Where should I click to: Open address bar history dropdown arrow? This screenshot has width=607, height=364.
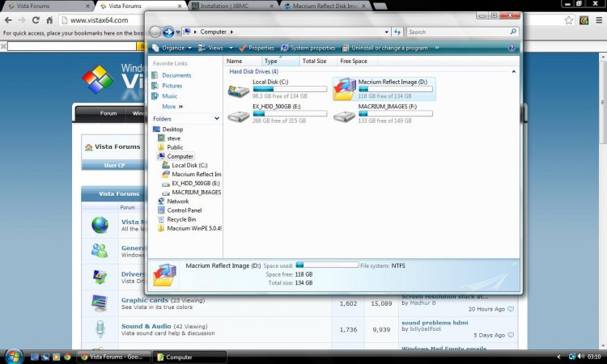(386, 32)
